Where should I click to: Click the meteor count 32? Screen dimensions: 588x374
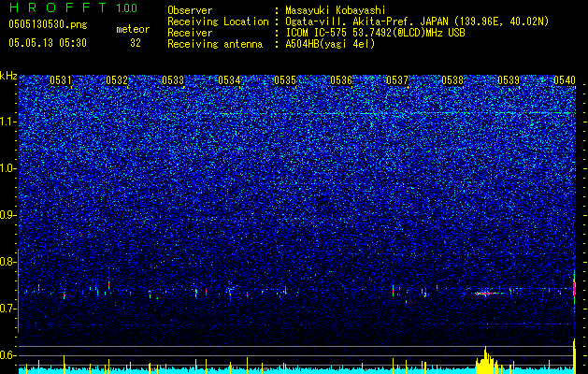click(136, 43)
